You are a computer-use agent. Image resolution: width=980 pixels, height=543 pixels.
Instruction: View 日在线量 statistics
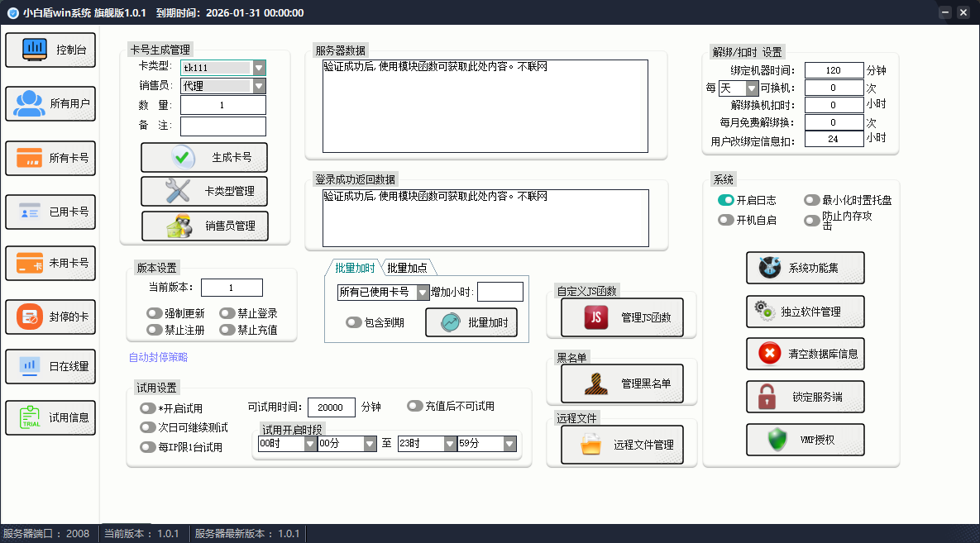tap(50, 366)
